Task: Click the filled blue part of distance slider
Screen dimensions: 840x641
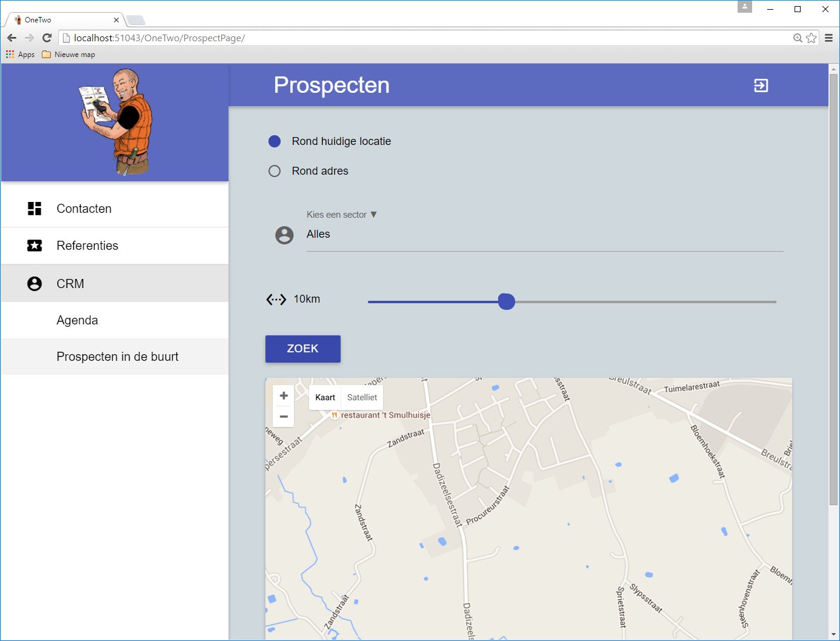Action: (433, 301)
